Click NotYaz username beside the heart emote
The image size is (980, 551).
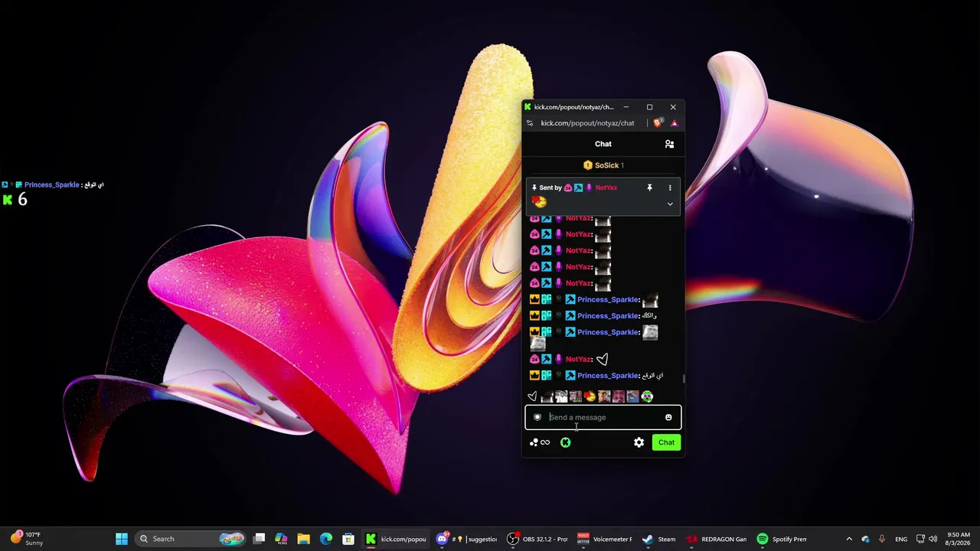point(578,359)
